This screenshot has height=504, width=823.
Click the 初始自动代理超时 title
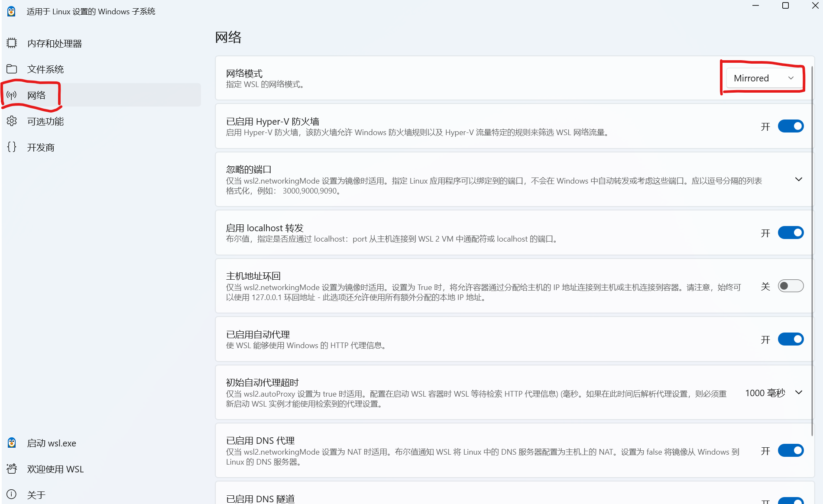click(262, 383)
